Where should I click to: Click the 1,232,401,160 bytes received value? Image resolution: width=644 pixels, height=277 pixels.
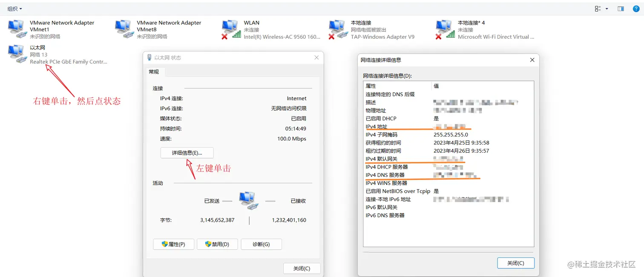tap(289, 220)
